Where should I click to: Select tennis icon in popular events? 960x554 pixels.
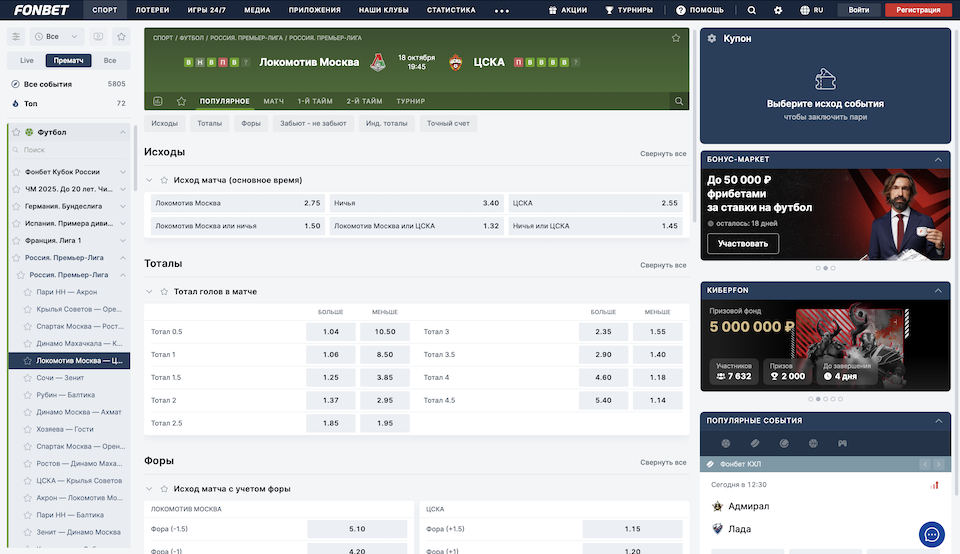(x=784, y=443)
